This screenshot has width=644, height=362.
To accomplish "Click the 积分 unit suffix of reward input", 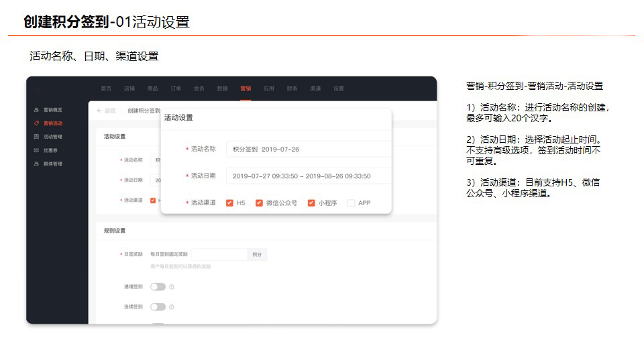I will click(x=257, y=255).
